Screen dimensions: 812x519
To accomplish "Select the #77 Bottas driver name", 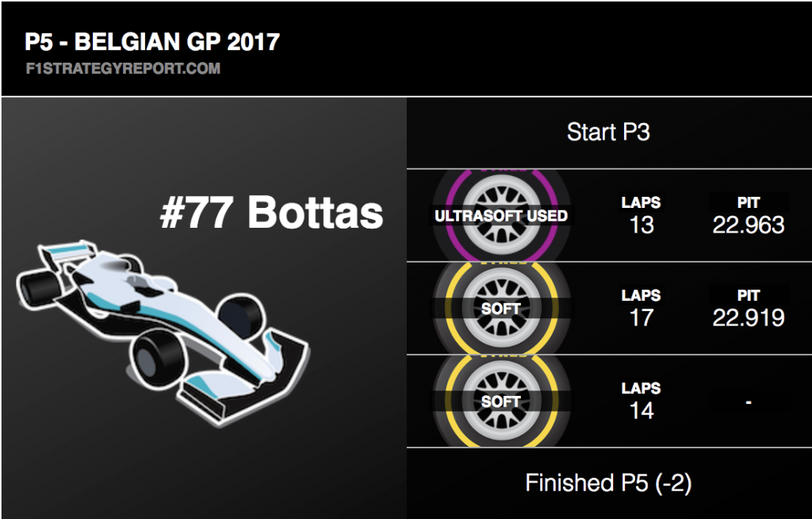I will (x=272, y=212).
